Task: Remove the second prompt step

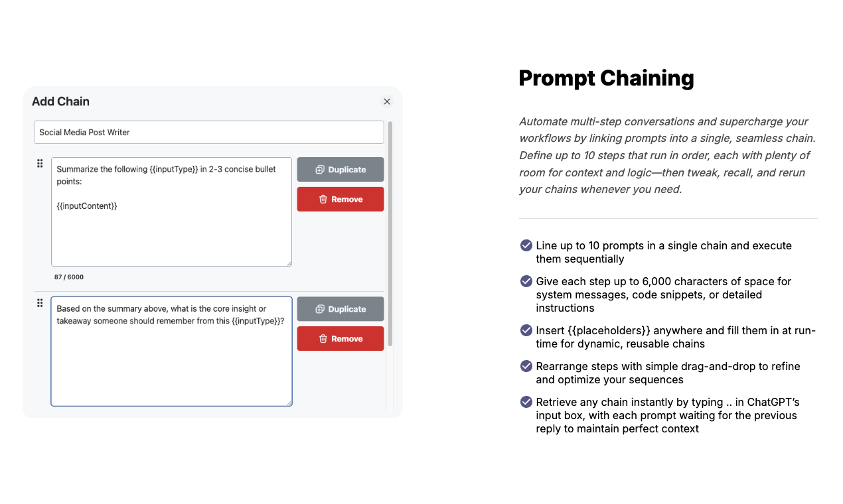Action: pos(340,338)
